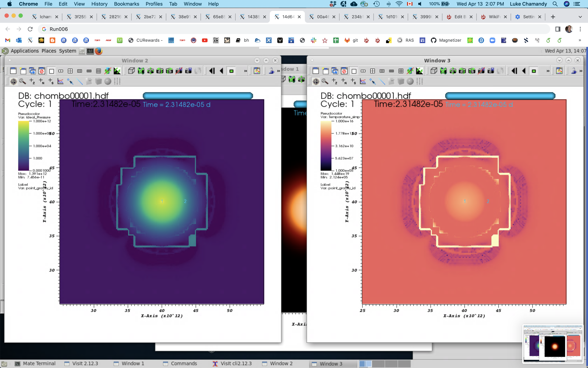Redo view camera icon in Window 2
The width and height of the screenshot is (588, 368).
coord(169,71)
